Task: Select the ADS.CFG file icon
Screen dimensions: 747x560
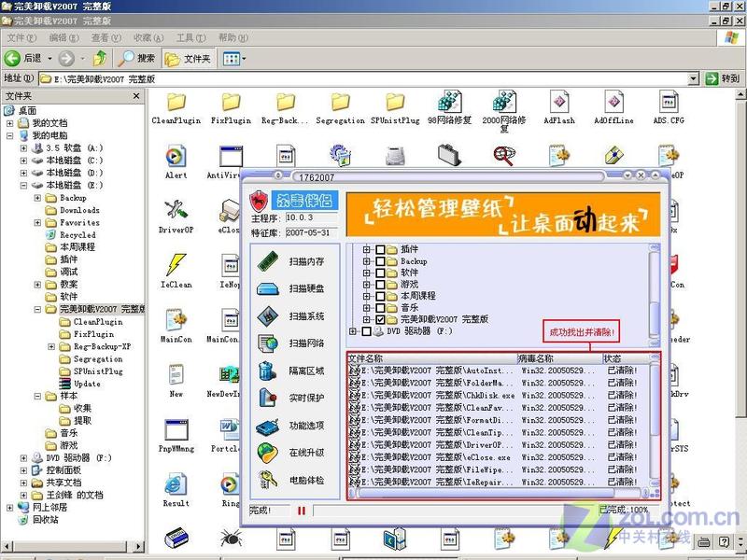Action: (x=669, y=102)
